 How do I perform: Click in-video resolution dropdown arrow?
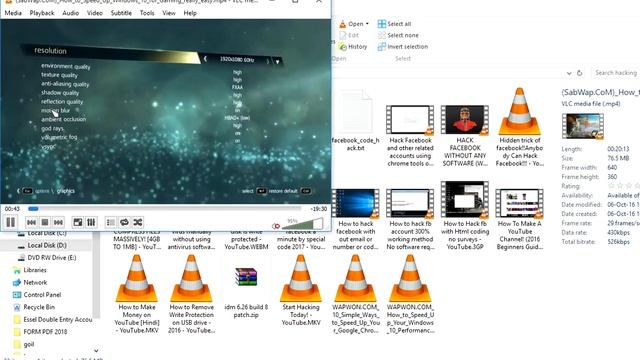[x=278, y=62]
